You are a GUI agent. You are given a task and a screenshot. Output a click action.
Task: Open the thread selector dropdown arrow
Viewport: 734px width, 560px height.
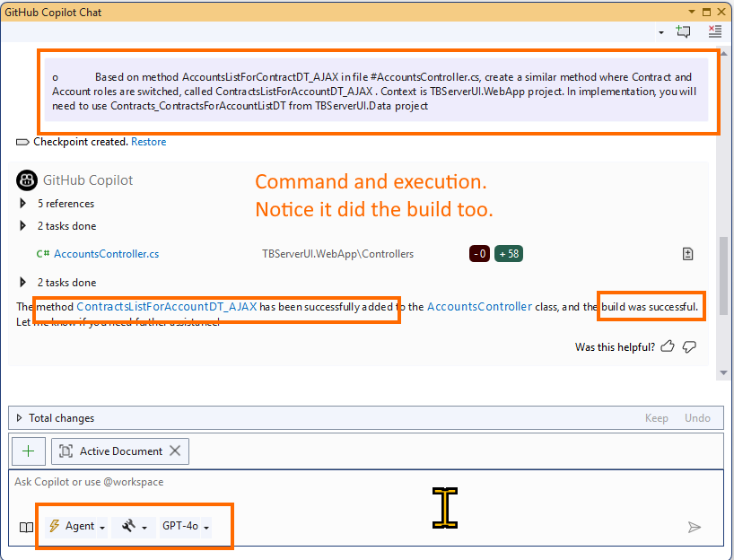point(661,32)
